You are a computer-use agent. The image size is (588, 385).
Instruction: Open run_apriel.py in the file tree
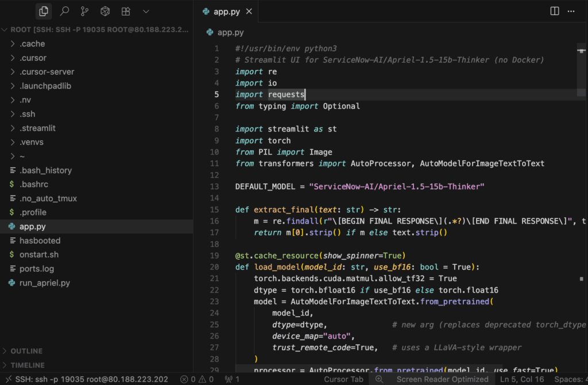tap(44, 283)
